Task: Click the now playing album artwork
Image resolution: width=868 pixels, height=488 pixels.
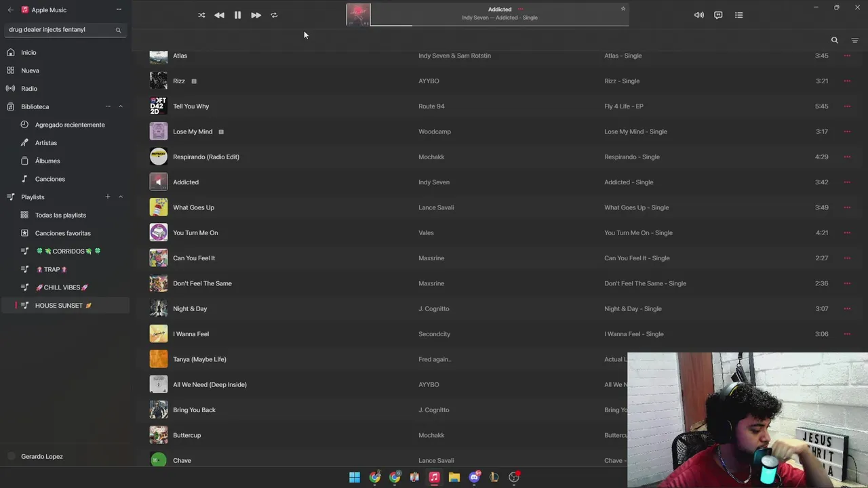Action: [359, 14]
